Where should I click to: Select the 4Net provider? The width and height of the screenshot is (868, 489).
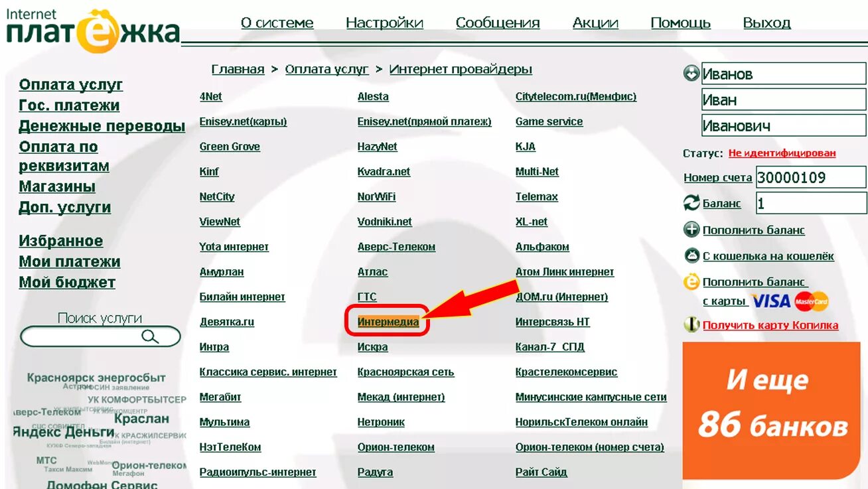coord(210,96)
